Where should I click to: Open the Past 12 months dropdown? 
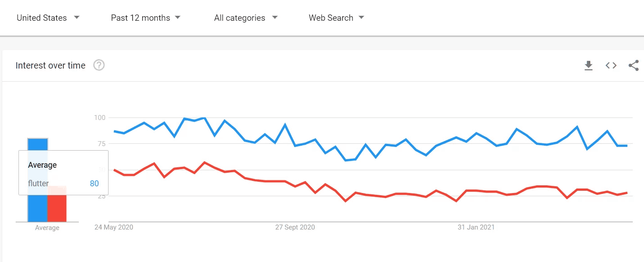click(145, 18)
